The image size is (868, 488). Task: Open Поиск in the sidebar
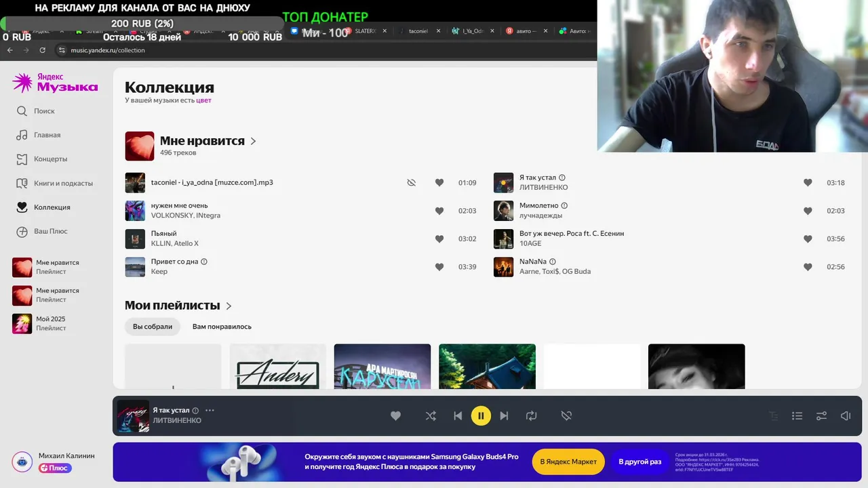point(36,111)
